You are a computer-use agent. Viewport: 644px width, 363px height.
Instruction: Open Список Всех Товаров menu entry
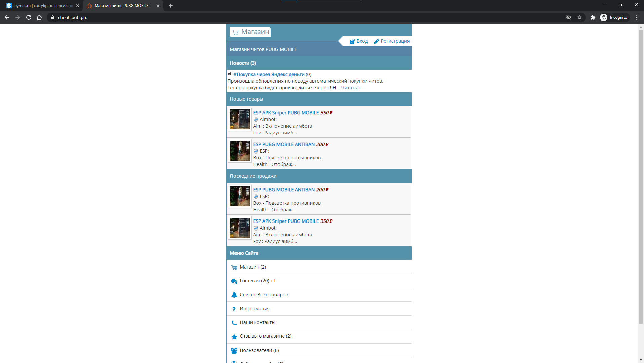[264, 295]
